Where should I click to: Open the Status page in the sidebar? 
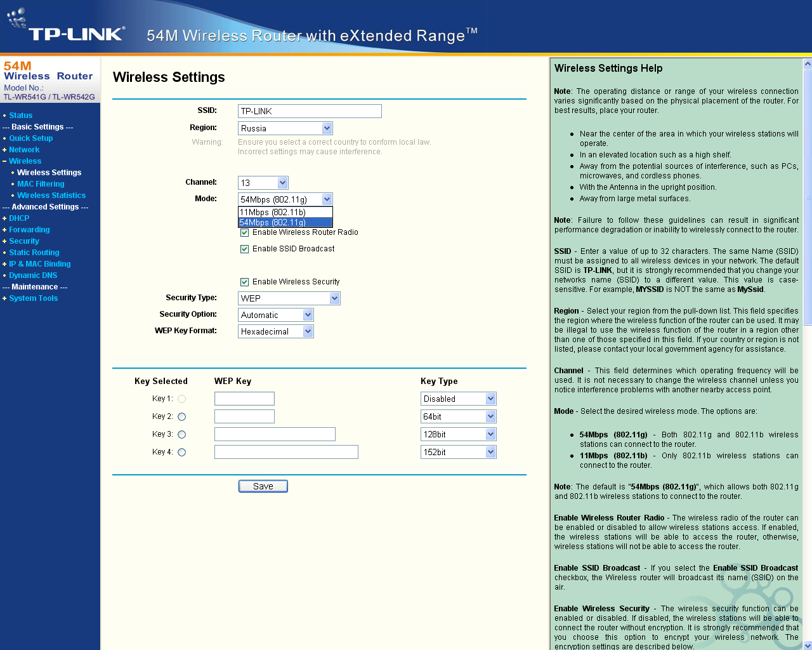click(21, 116)
